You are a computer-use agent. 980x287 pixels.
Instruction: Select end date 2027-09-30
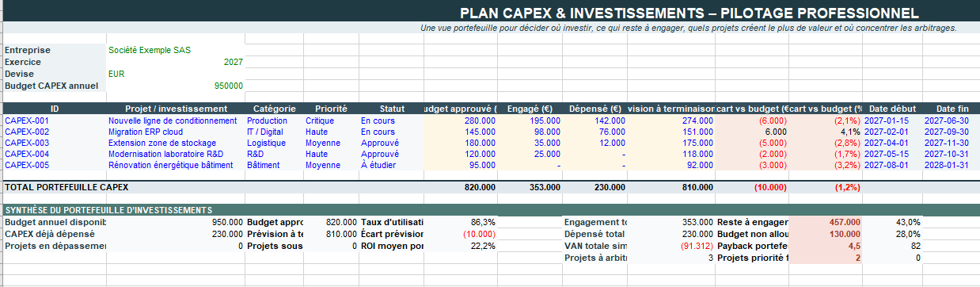[x=952, y=132]
